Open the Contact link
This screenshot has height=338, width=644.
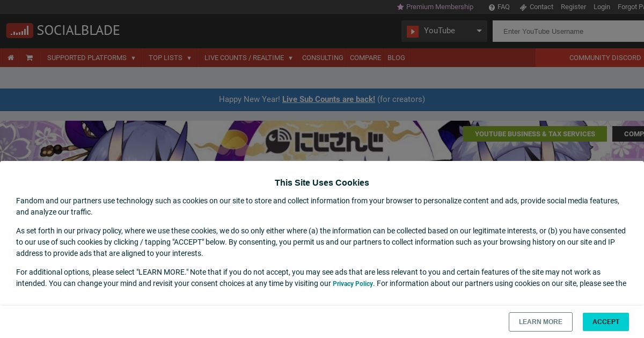click(x=541, y=7)
